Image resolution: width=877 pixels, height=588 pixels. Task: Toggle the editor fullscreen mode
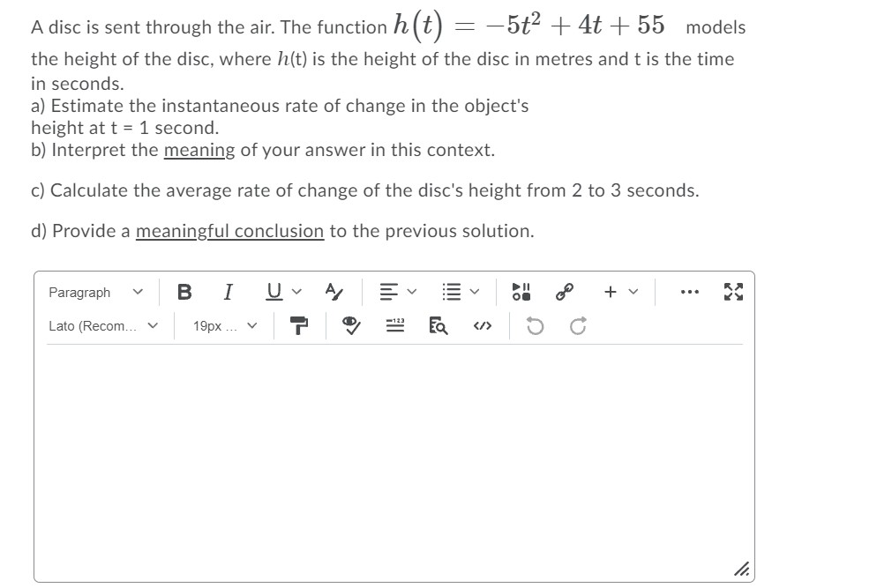click(x=733, y=291)
